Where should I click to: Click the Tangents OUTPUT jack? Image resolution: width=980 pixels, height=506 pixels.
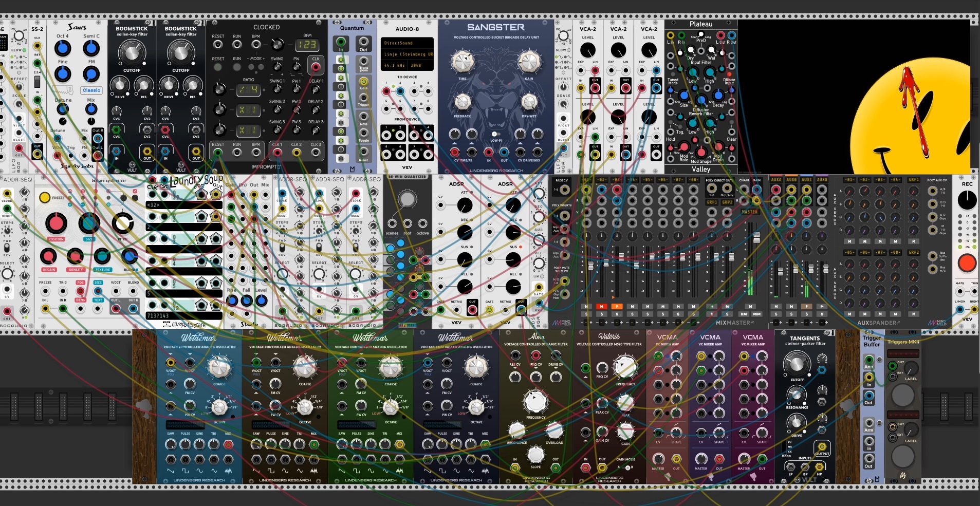821,447
